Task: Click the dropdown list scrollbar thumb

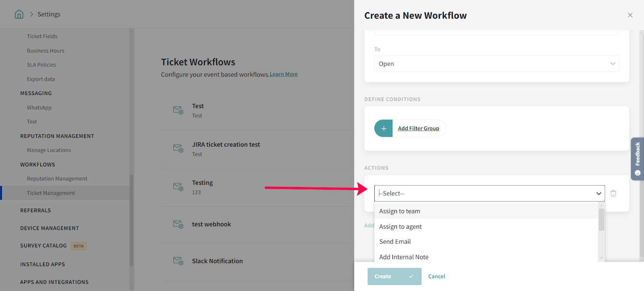Action: [x=601, y=219]
